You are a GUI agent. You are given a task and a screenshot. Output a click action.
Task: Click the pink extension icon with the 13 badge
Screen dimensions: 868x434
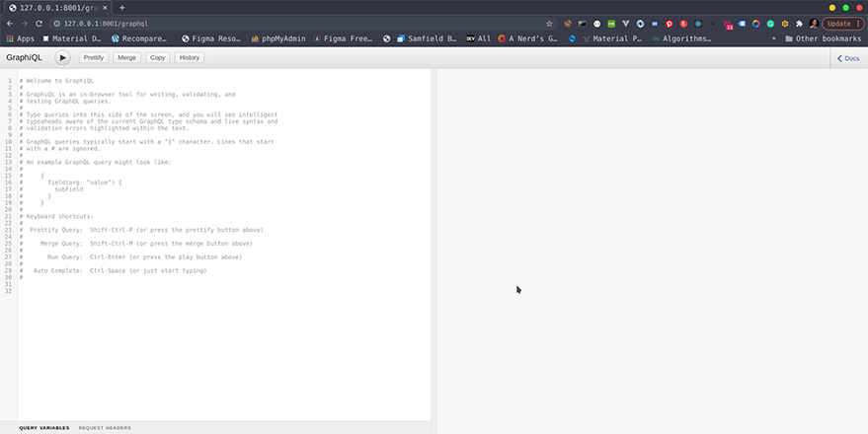tap(728, 25)
